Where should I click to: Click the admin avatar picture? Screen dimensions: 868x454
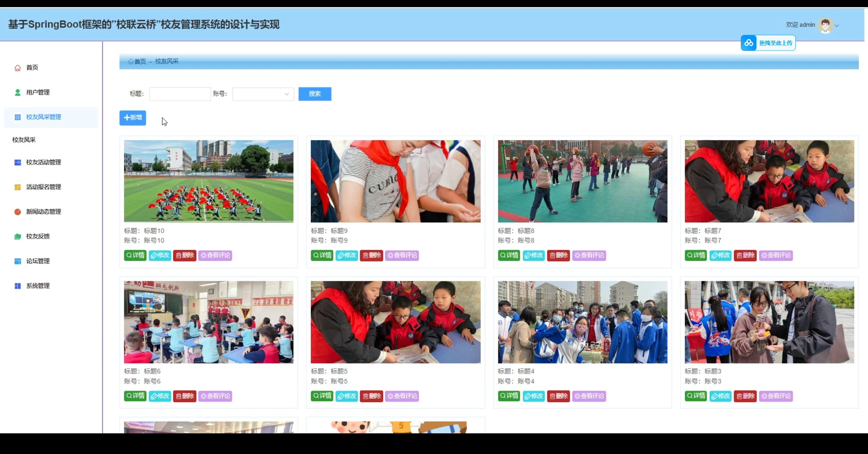(x=825, y=25)
